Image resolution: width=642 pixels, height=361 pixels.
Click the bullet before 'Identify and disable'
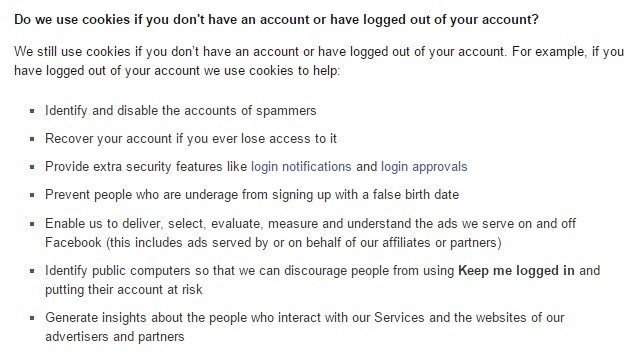click(32, 111)
